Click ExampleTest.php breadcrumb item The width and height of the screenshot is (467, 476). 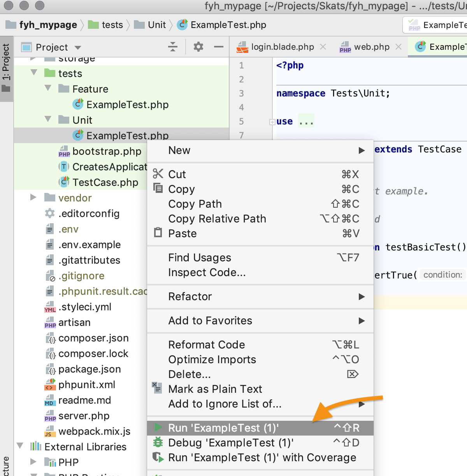point(222,25)
